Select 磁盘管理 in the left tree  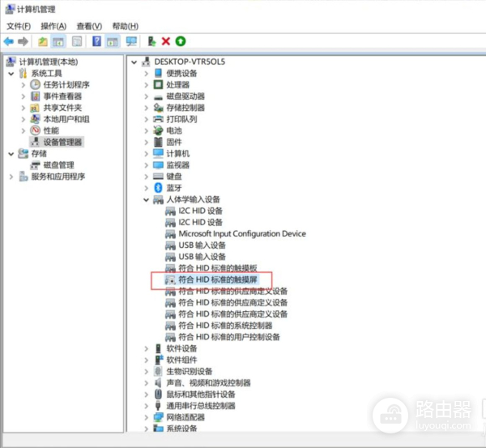58,165
